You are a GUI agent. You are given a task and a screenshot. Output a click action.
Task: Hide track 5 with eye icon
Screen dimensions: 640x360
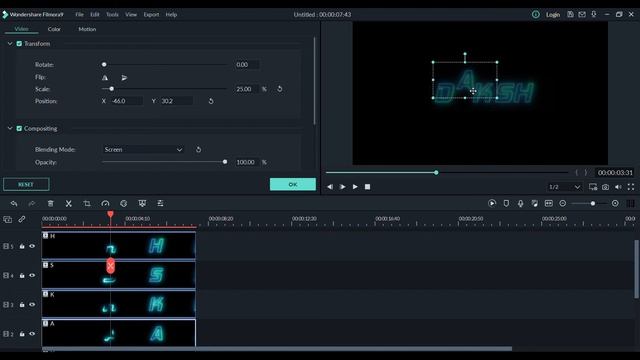point(32,246)
